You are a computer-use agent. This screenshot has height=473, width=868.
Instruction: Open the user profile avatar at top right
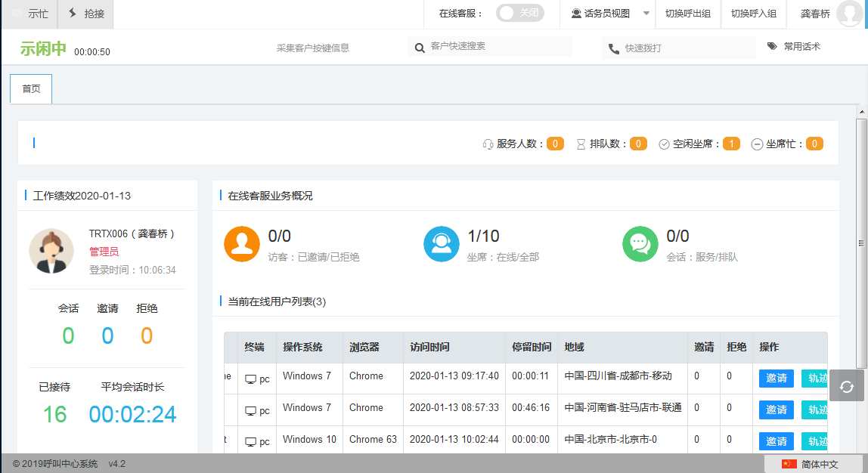pos(851,14)
